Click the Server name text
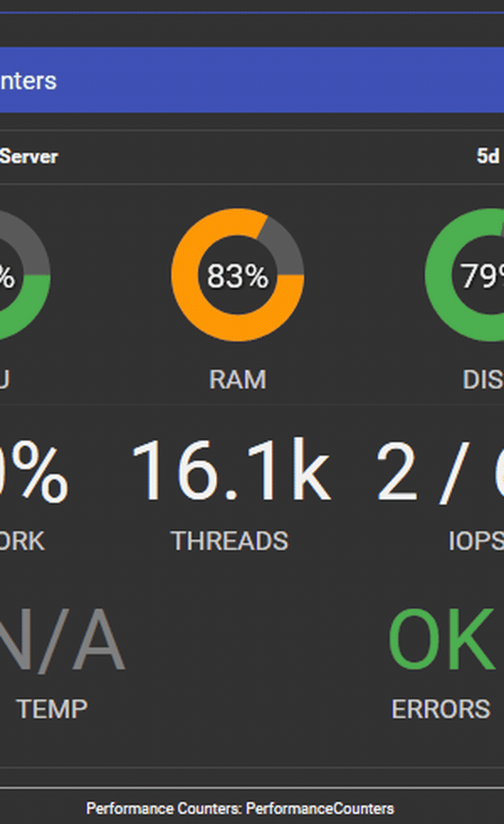The height and width of the screenshot is (824, 504). (29, 156)
